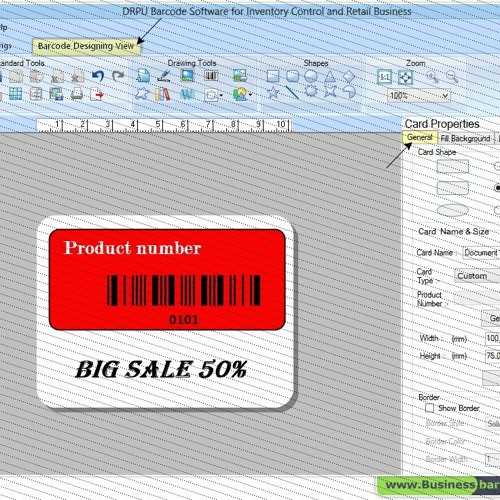Select the ellipse card shape radio button

coord(497,210)
